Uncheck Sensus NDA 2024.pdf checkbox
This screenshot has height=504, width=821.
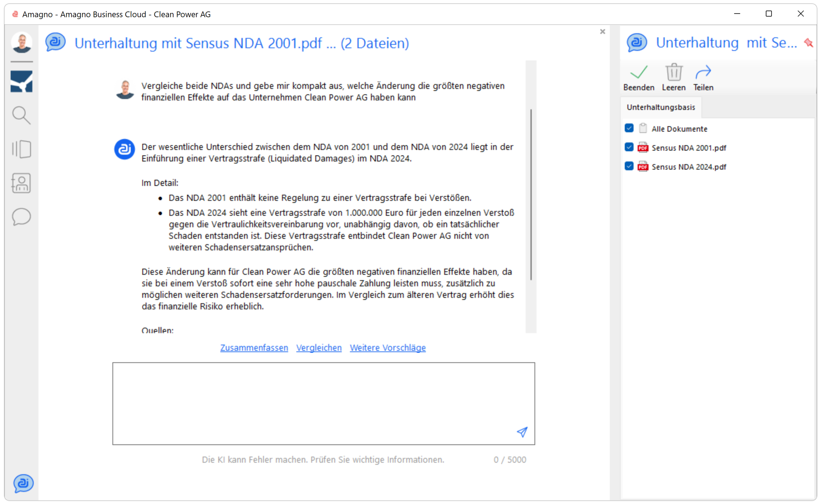629,166
